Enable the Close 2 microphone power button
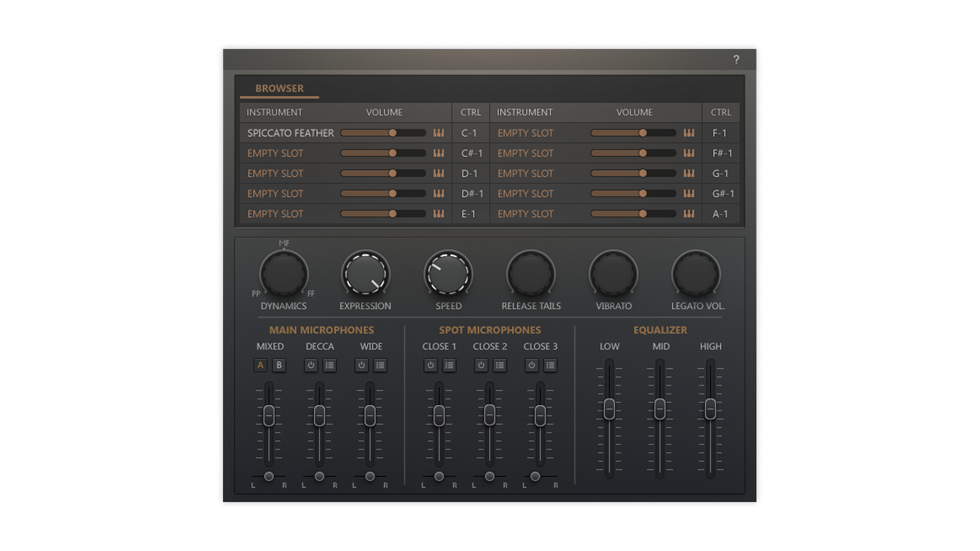 point(481,365)
